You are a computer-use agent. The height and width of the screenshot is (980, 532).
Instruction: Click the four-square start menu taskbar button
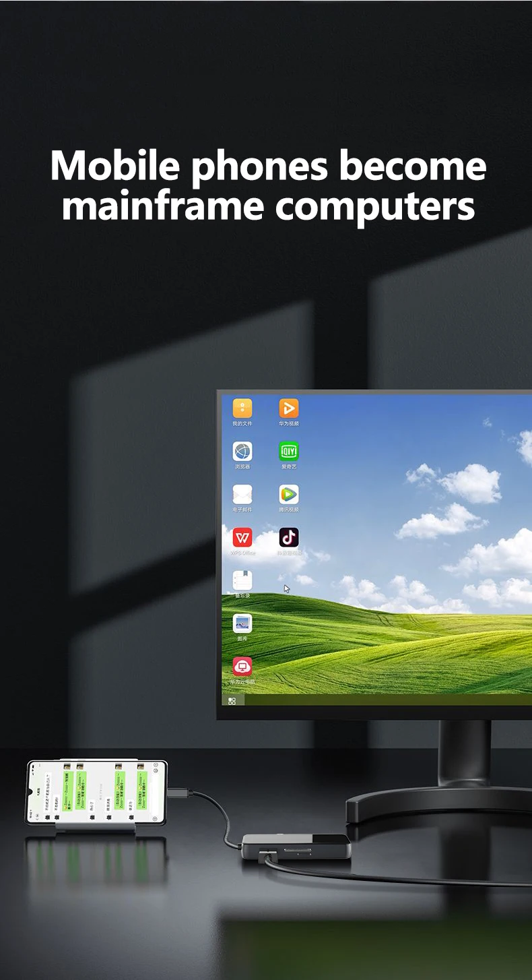click(x=232, y=701)
